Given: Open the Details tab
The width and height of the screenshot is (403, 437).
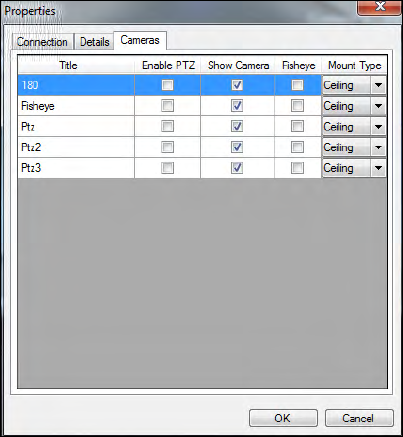Looking at the screenshot, I should pyautogui.click(x=95, y=42).
